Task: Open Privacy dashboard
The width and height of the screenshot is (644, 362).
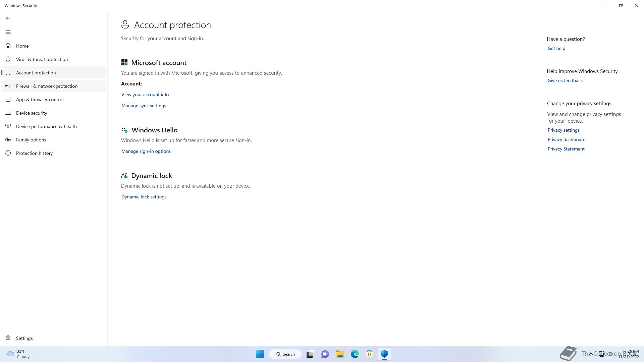Action: click(x=567, y=139)
